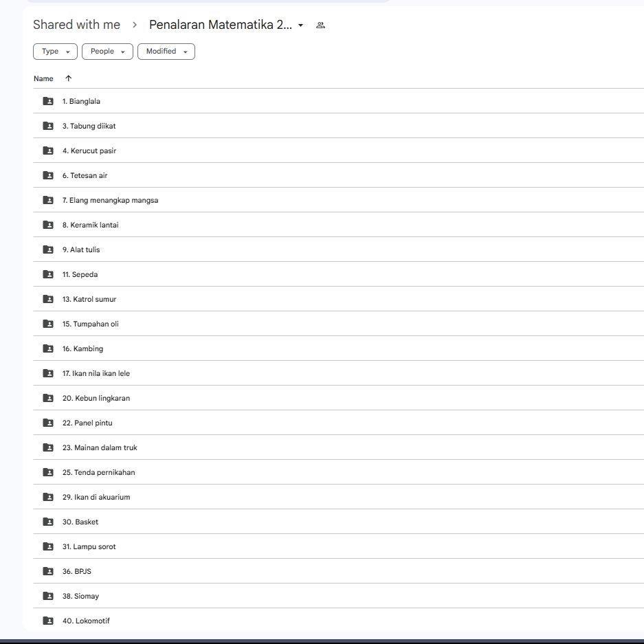Image resolution: width=644 pixels, height=644 pixels.
Task: Select the 29. Ikan di akuarium name
Action: pyautogui.click(x=96, y=497)
